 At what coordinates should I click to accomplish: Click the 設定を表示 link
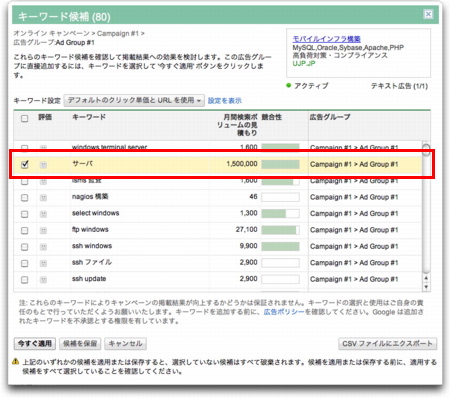point(225,100)
